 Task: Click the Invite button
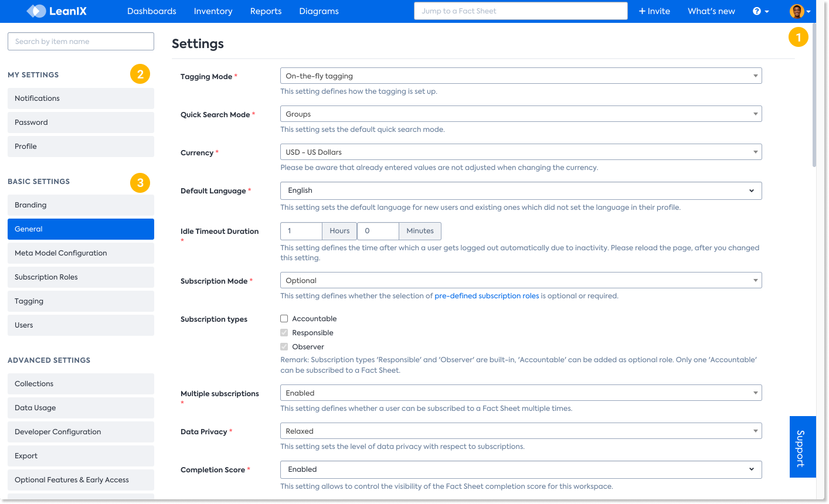tap(654, 11)
